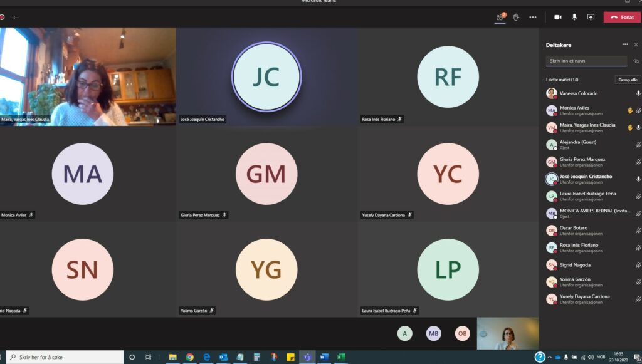
Task: Open the share content tray
Action: [x=591, y=17]
